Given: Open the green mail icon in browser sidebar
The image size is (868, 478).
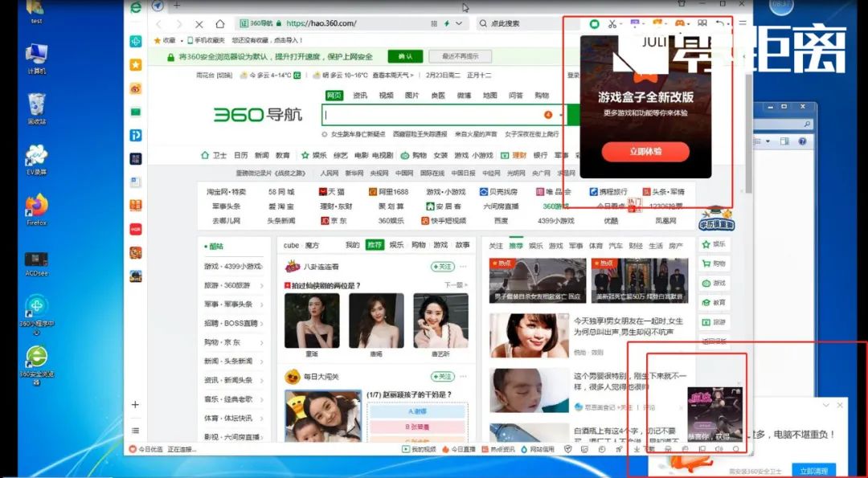Looking at the screenshot, I should tap(136, 112).
